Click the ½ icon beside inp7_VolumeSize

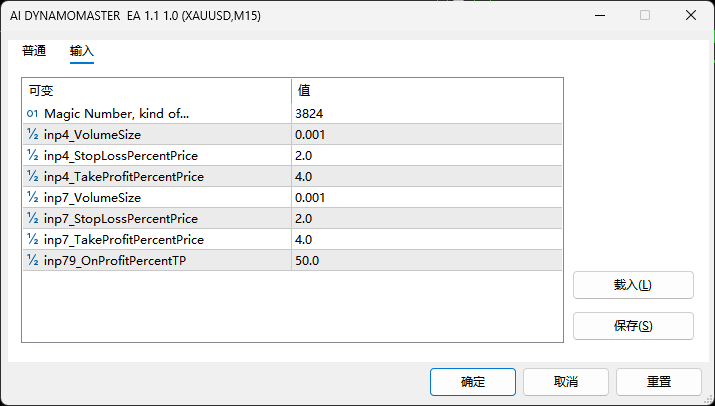coord(32,198)
